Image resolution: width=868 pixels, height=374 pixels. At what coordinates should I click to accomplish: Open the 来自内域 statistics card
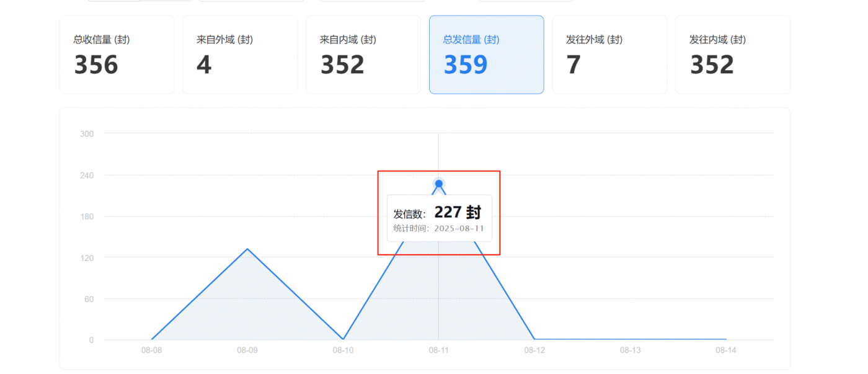coord(363,55)
